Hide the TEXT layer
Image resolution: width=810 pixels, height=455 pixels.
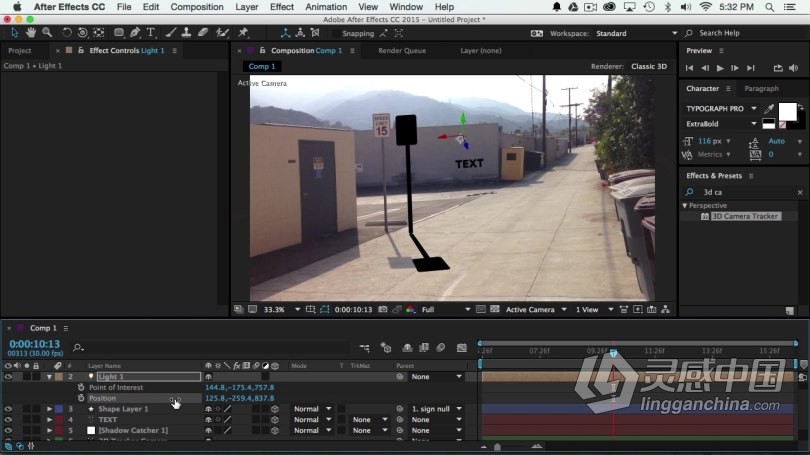[x=8, y=419]
